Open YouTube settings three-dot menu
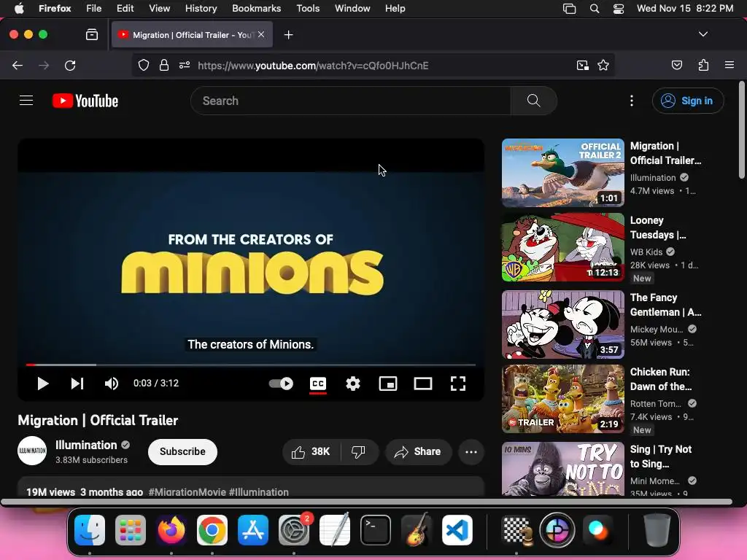747x560 pixels. [x=632, y=101]
